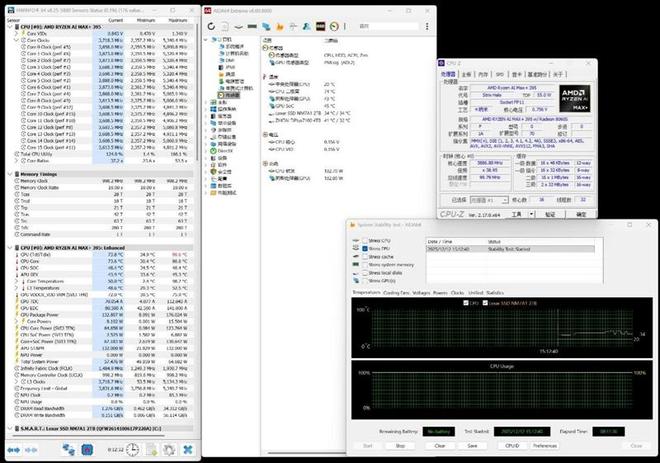Click HWiNFO close sensors X icon

click(187, 449)
